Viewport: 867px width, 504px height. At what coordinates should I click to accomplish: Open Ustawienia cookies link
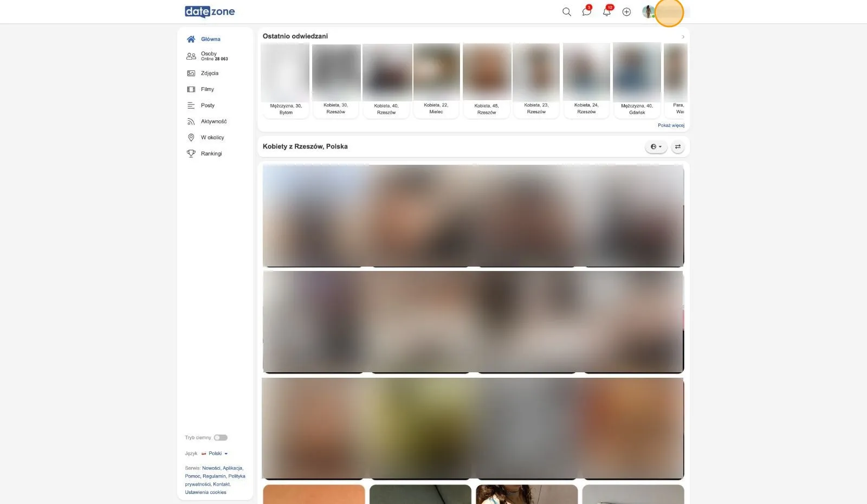click(x=205, y=493)
